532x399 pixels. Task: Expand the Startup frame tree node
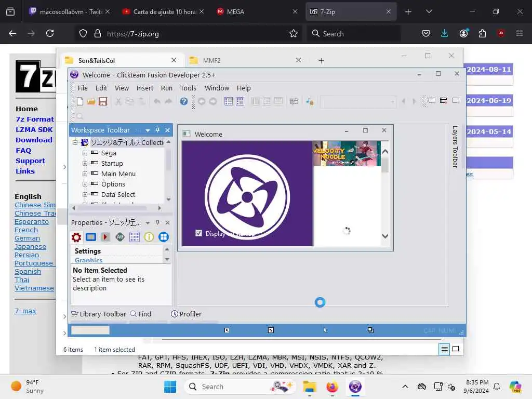point(85,163)
